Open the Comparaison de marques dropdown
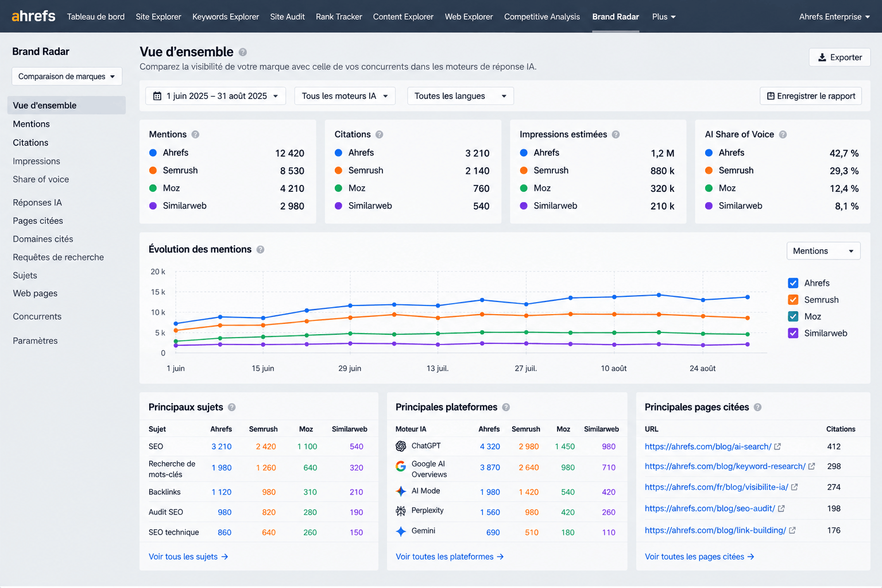Screen dimensions: 882x588 coord(67,76)
